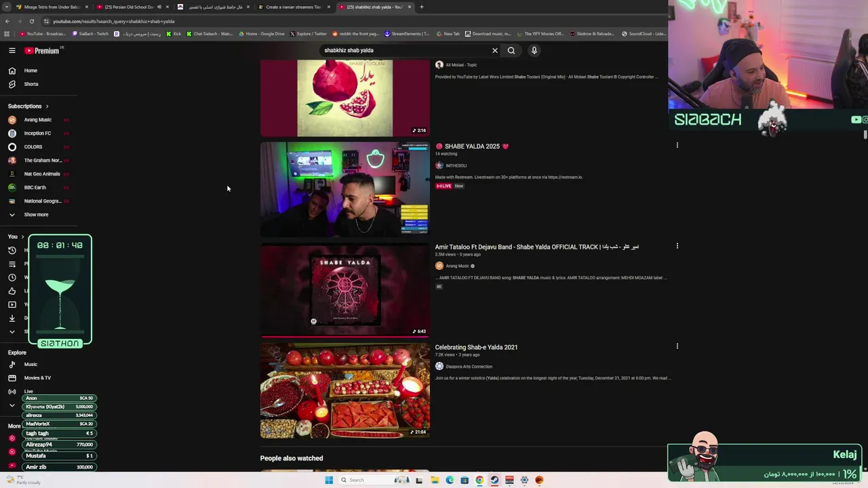Screen dimensions: 868x488
Task: Open Celebrating Shab-e Yalda 2021 title
Action: point(476,347)
